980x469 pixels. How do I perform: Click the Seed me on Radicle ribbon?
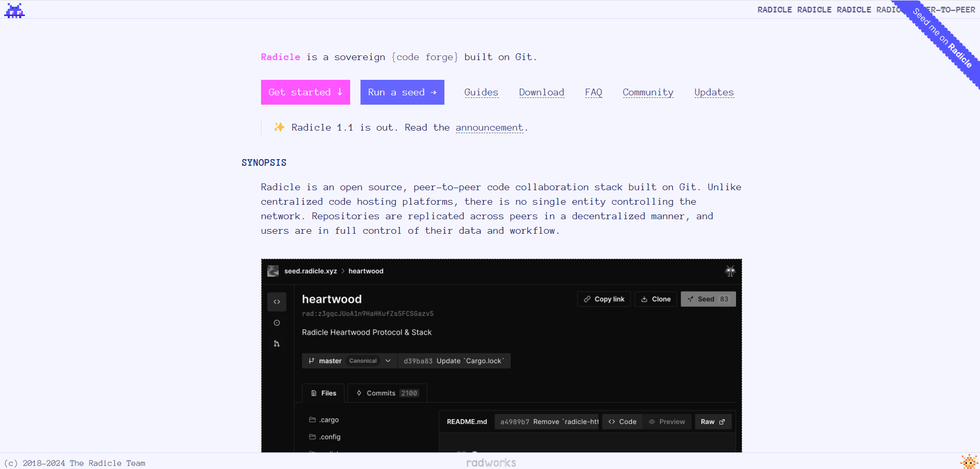pos(942,38)
